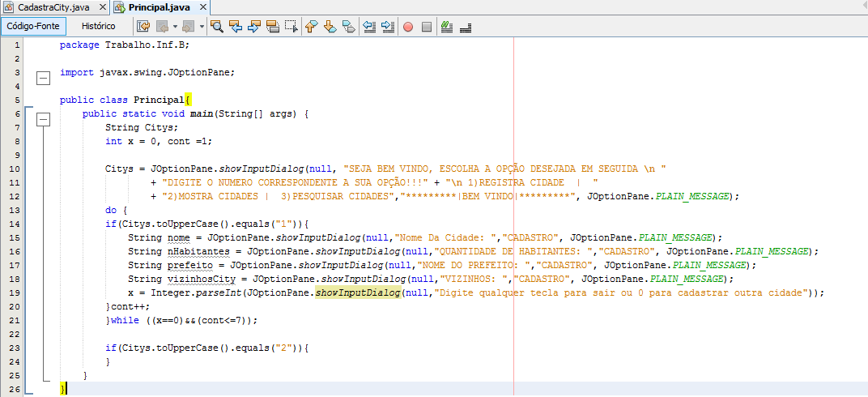Click the while condition on line 21
This screenshot has height=397, width=868.
click(x=200, y=321)
